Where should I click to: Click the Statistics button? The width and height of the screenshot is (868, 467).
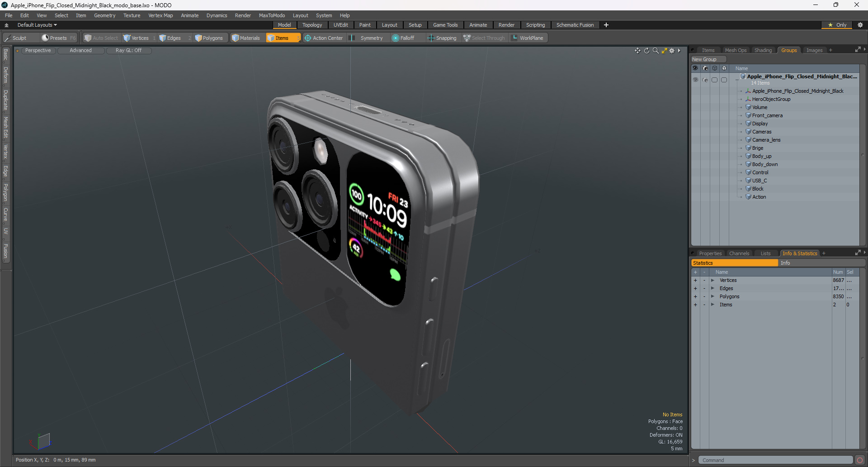pyautogui.click(x=734, y=263)
